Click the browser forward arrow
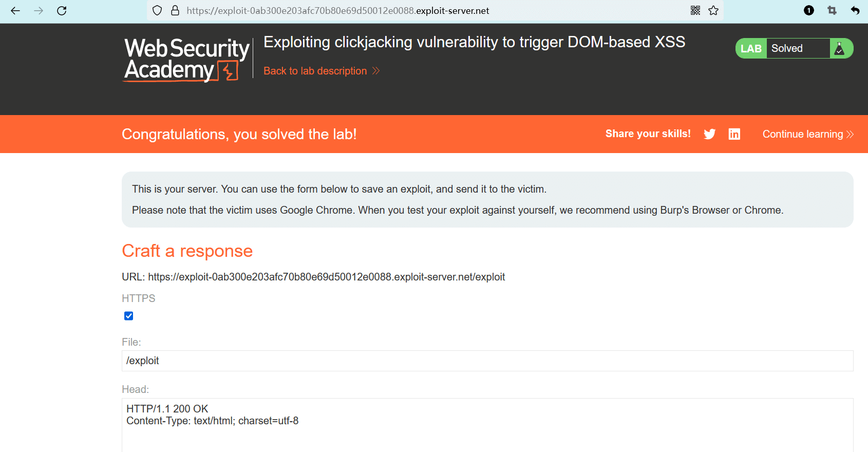The image size is (868, 452). (x=39, y=11)
